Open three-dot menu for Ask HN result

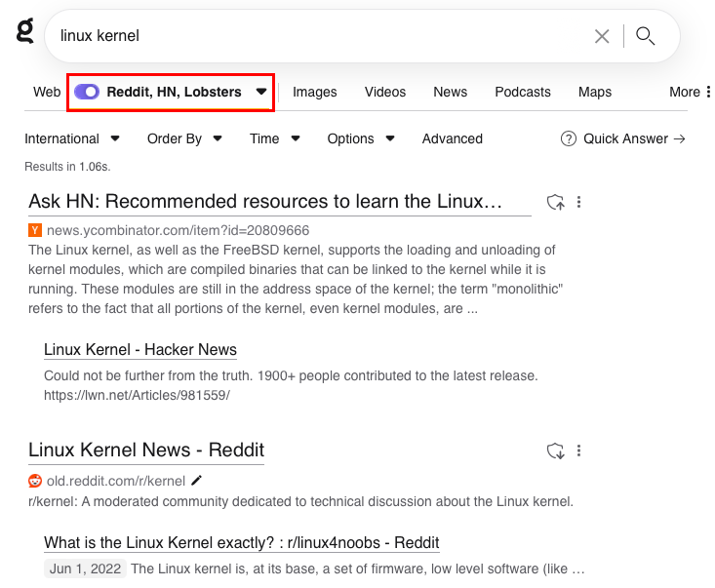pyautogui.click(x=579, y=203)
